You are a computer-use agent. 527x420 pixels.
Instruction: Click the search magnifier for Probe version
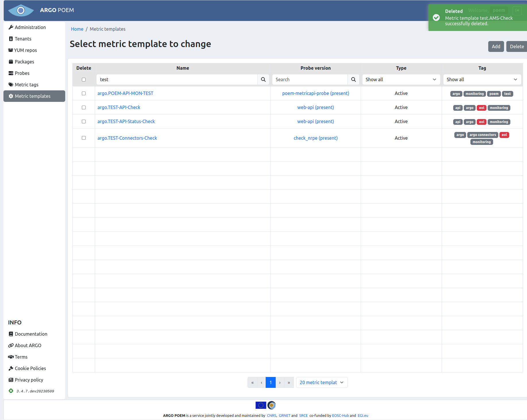353,79
